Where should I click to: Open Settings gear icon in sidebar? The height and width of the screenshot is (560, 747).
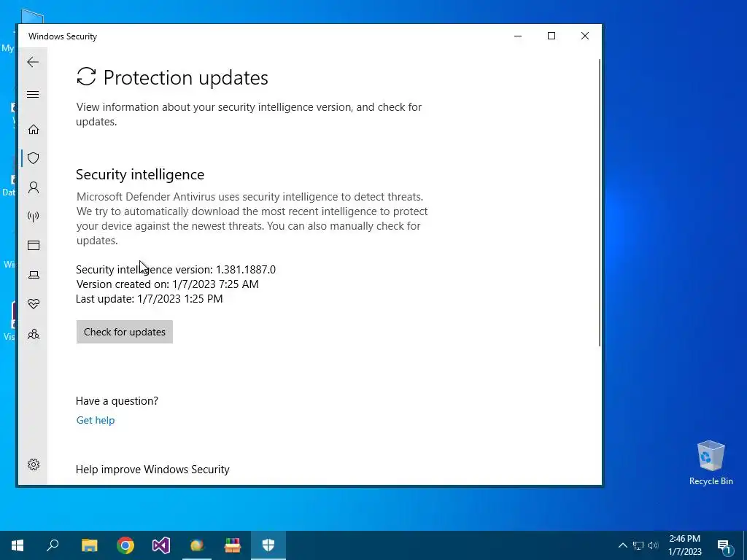pyautogui.click(x=34, y=464)
